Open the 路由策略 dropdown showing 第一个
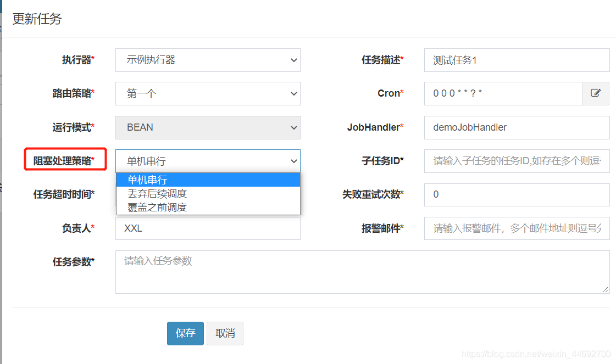Image resolution: width=616 pixels, height=364 pixels. click(x=208, y=93)
